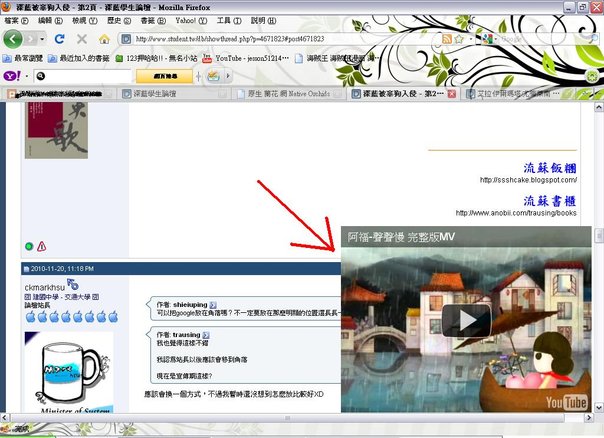Viewport: 604px width, 438px height.
Task: Click the green online status indicator
Action: tap(29, 246)
